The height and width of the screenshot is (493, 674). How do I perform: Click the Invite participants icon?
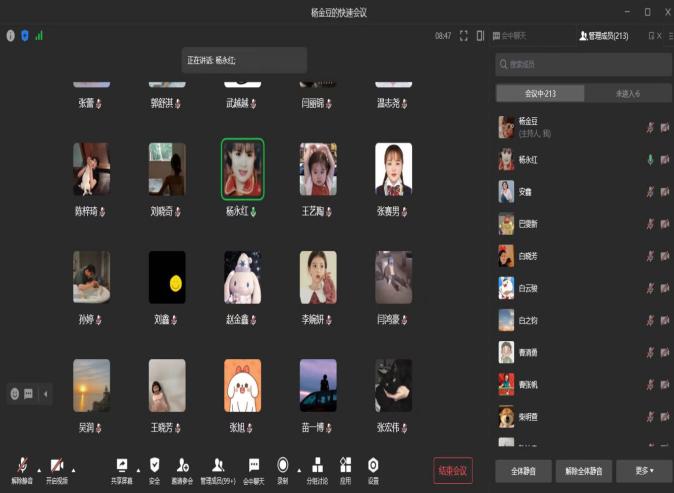[x=182, y=465]
